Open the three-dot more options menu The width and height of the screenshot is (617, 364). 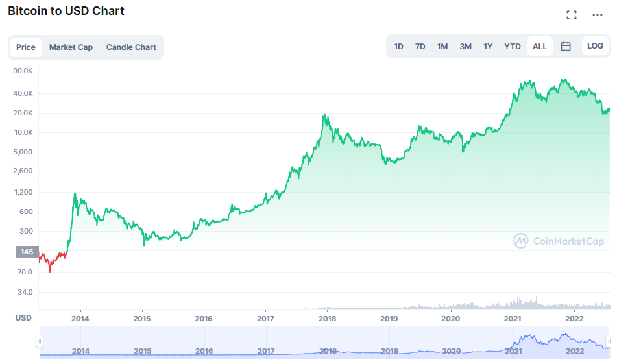click(x=598, y=15)
